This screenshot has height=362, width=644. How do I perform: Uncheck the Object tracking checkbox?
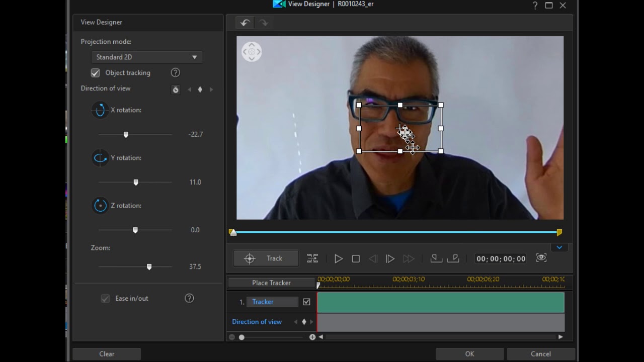click(x=95, y=73)
